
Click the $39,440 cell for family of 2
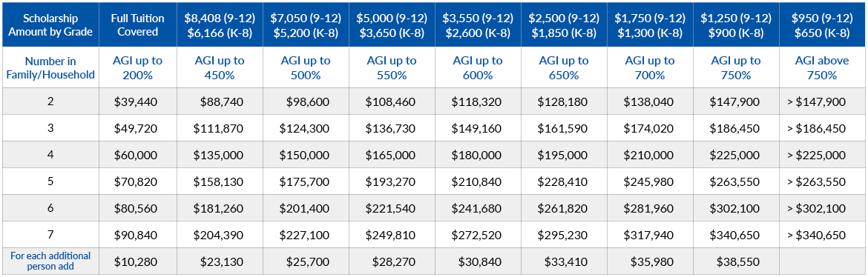[x=136, y=101]
